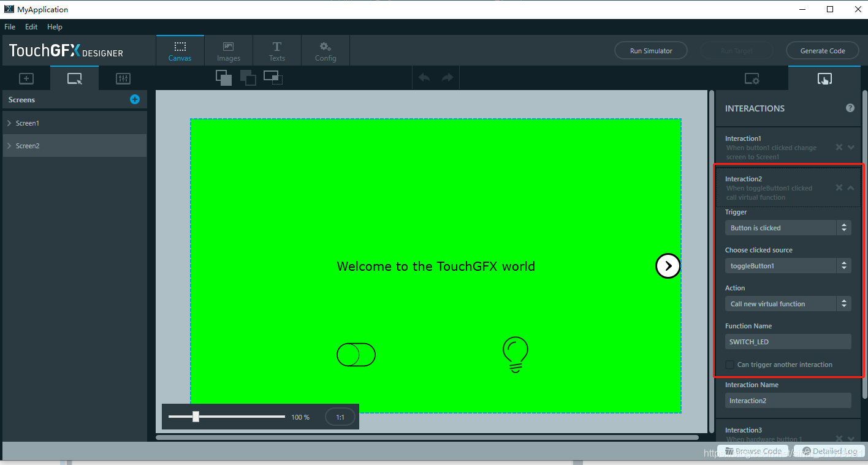Delete Interaction2 with its X icon
Image resolution: width=868 pixels, height=465 pixels.
click(x=839, y=187)
